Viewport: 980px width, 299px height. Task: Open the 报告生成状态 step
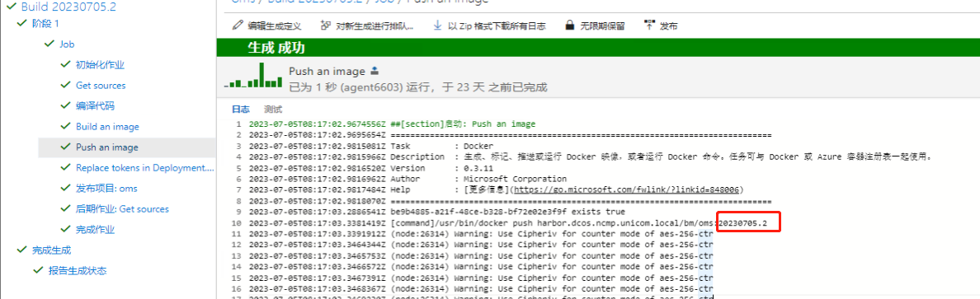[x=78, y=271]
